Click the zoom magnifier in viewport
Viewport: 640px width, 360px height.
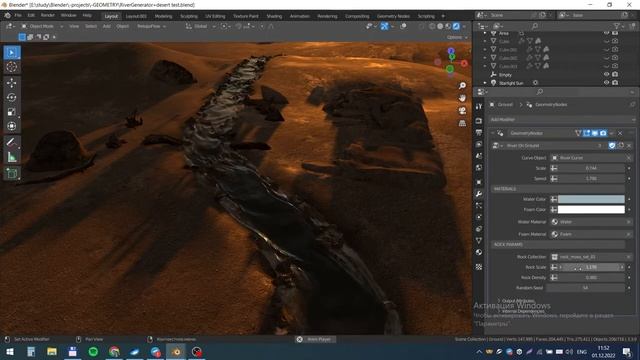pyautogui.click(x=462, y=86)
